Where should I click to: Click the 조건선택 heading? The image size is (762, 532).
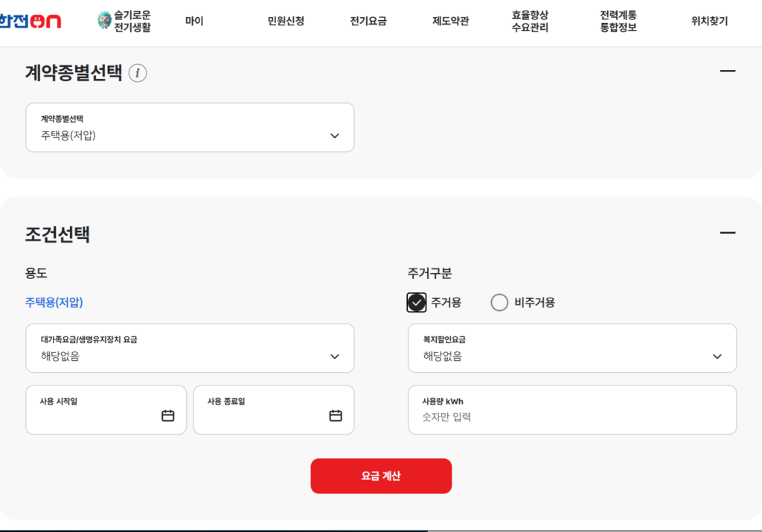[x=57, y=234]
